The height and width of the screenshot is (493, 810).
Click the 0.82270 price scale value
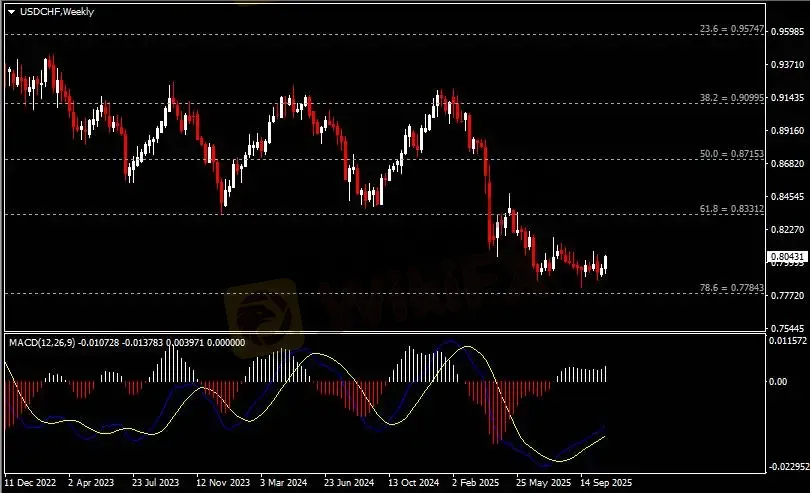pyautogui.click(x=787, y=229)
